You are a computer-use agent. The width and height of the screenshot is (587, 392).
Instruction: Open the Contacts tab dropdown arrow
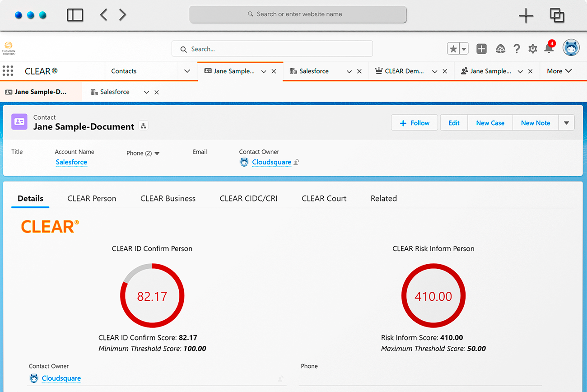pyautogui.click(x=187, y=71)
